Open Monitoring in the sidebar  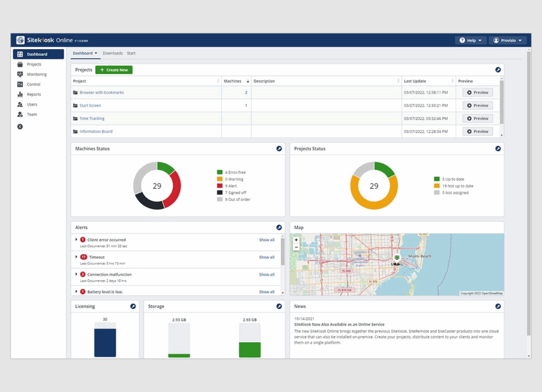click(x=37, y=75)
